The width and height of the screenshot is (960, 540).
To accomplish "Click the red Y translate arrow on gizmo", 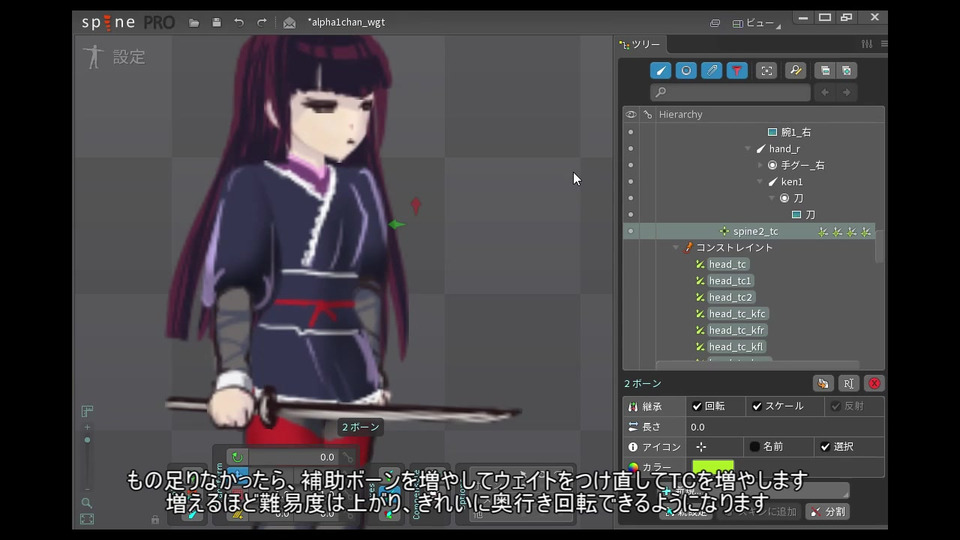I will pos(416,205).
